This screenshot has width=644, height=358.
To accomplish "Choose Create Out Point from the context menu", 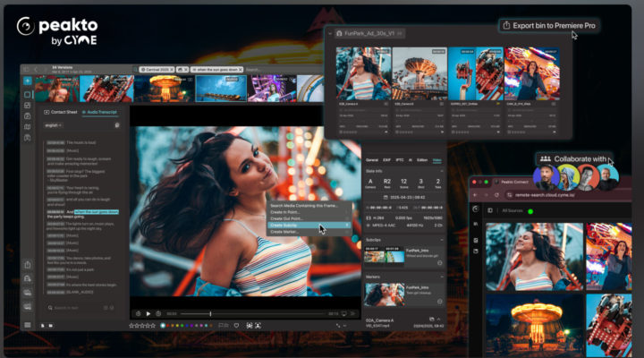I will click(x=309, y=218).
